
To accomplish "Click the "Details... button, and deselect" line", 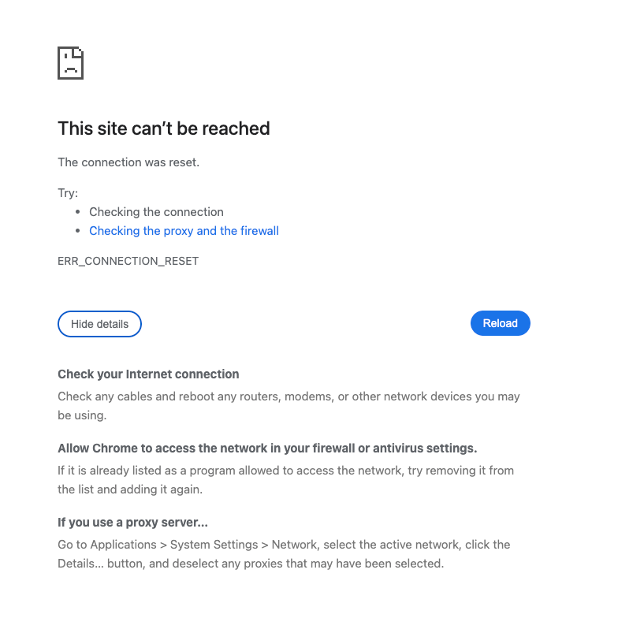I will [x=251, y=564].
